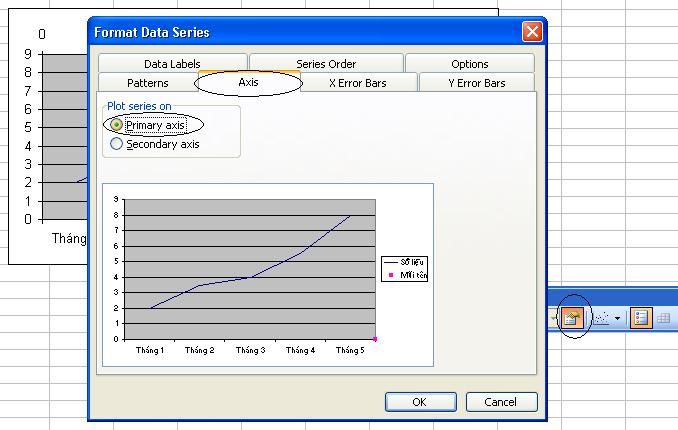Click the Format Data Series toolbar icon
Viewport: 678px width, 430px height.
(573, 318)
